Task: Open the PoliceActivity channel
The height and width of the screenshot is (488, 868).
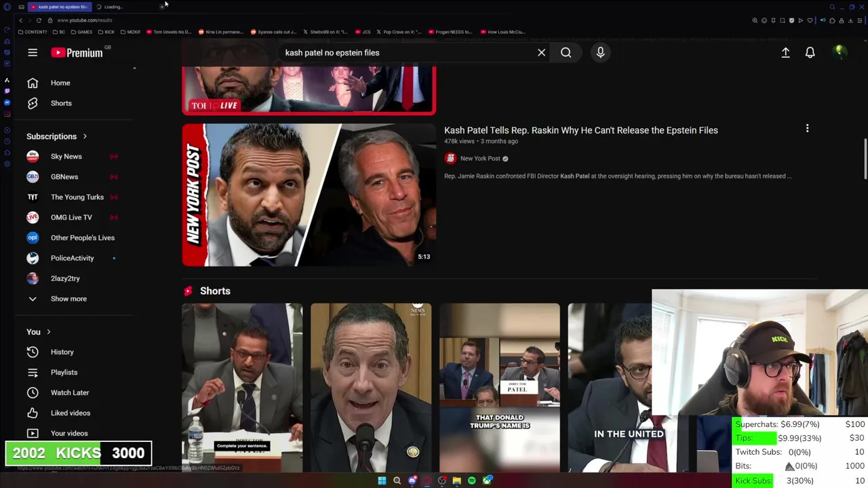Action: pyautogui.click(x=72, y=258)
